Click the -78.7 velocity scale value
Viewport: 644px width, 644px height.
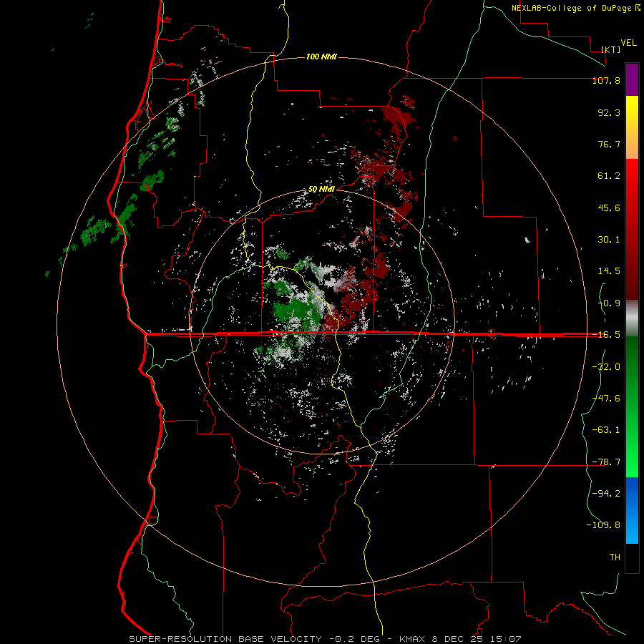click(x=606, y=462)
